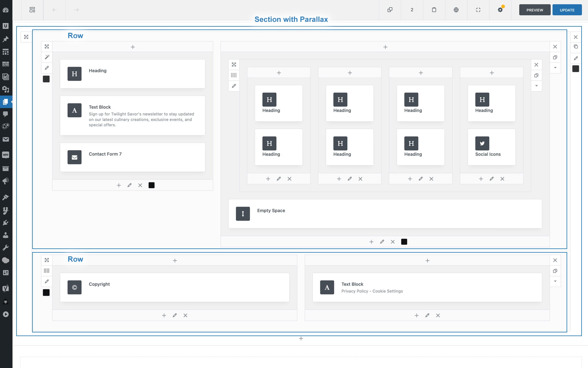
Task: Toggle the section drag handle at top left
Action: pos(26,37)
